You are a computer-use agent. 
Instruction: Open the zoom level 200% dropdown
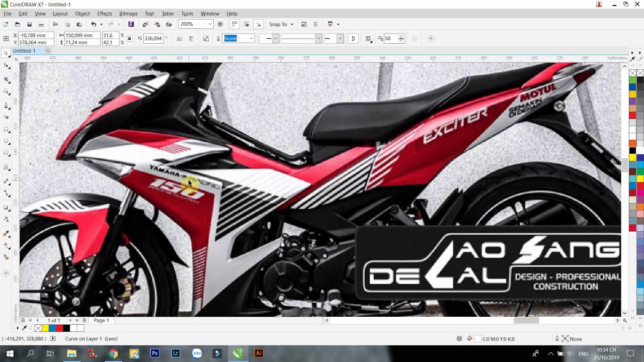tap(210, 24)
